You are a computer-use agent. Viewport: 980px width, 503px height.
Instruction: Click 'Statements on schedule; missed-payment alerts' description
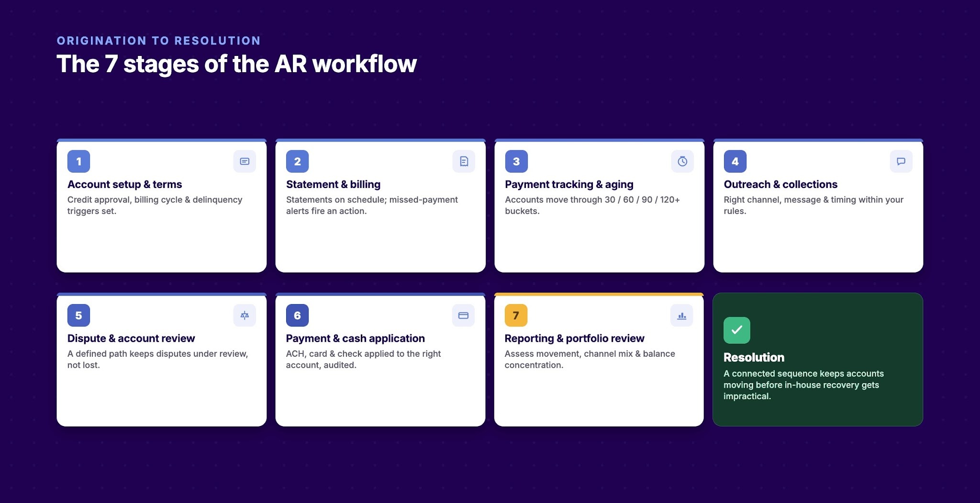point(372,205)
